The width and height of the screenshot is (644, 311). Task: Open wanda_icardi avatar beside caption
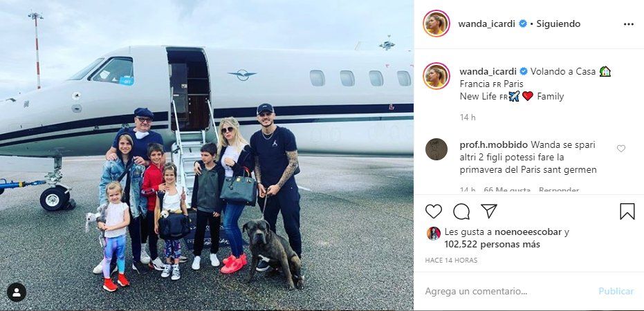click(x=436, y=76)
